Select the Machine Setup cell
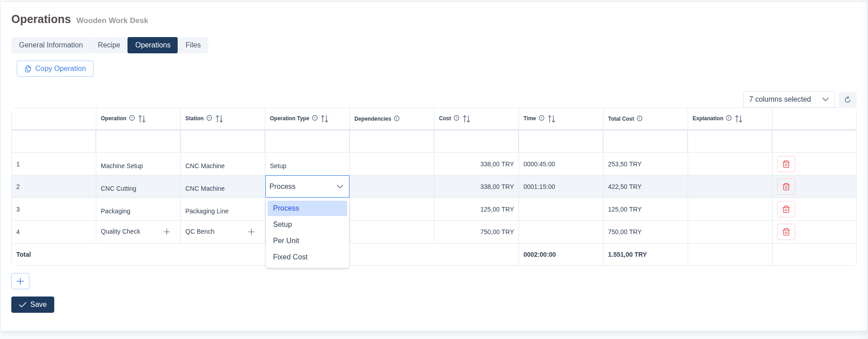Screen dimensions: 868x339 click(x=138, y=164)
